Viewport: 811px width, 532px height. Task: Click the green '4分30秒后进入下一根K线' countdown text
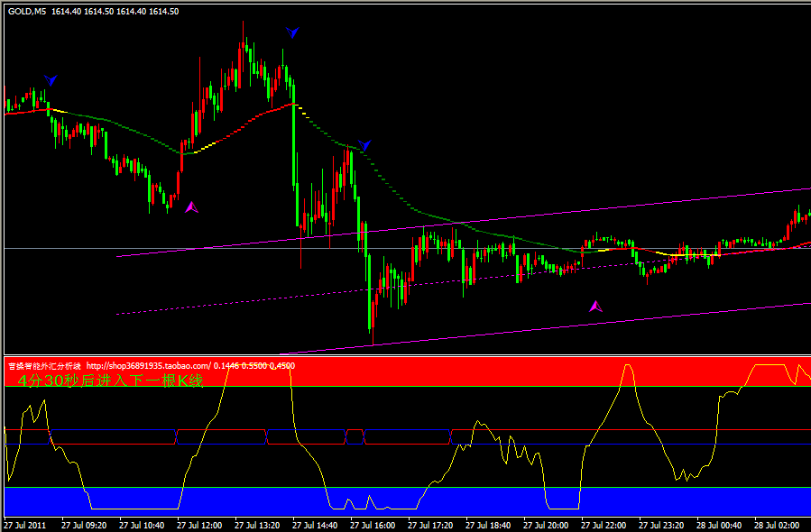point(111,381)
